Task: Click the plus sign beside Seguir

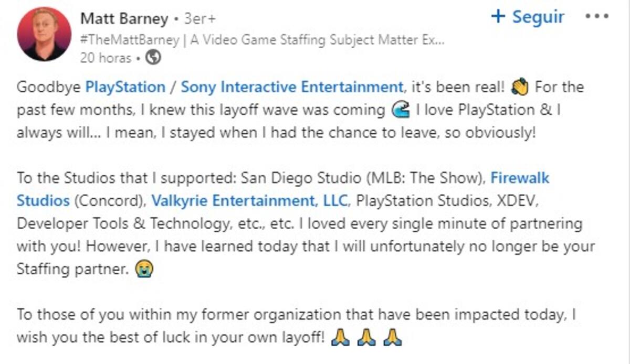Action: coord(498,16)
